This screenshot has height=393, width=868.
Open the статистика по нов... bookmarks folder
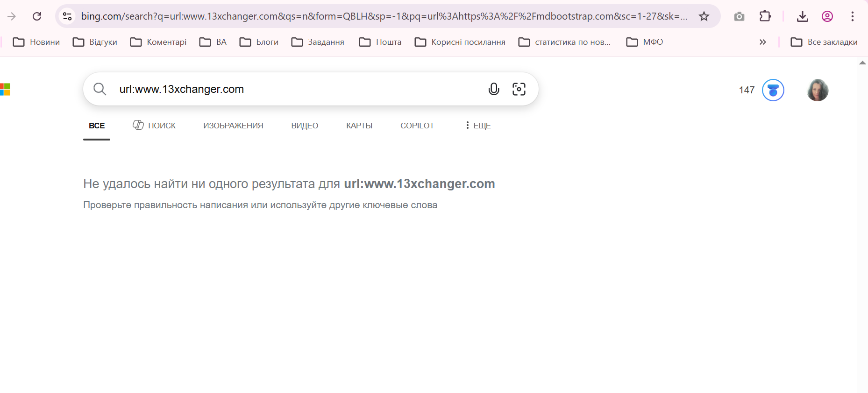[564, 42]
